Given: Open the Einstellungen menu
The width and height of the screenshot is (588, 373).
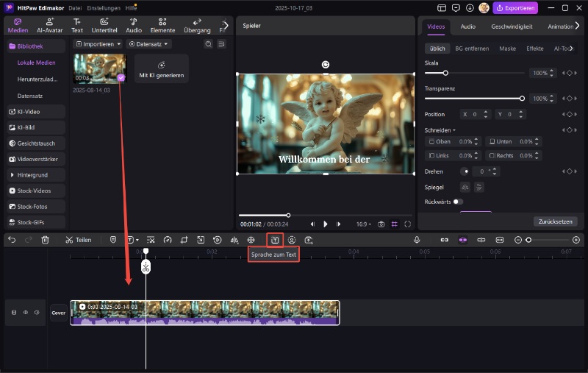Looking at the screenshot, I should click(104, 8).
